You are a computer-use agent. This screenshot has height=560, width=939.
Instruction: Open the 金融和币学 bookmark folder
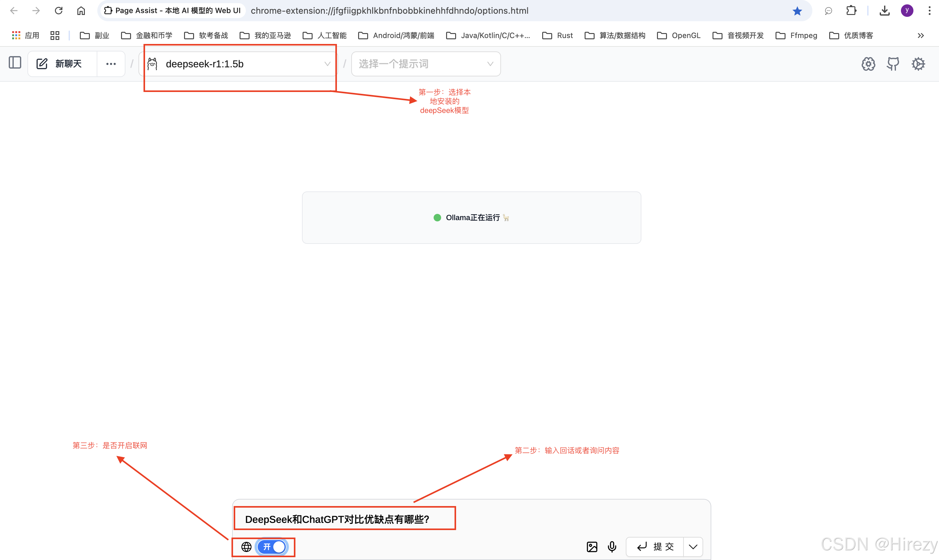(147, 36)
